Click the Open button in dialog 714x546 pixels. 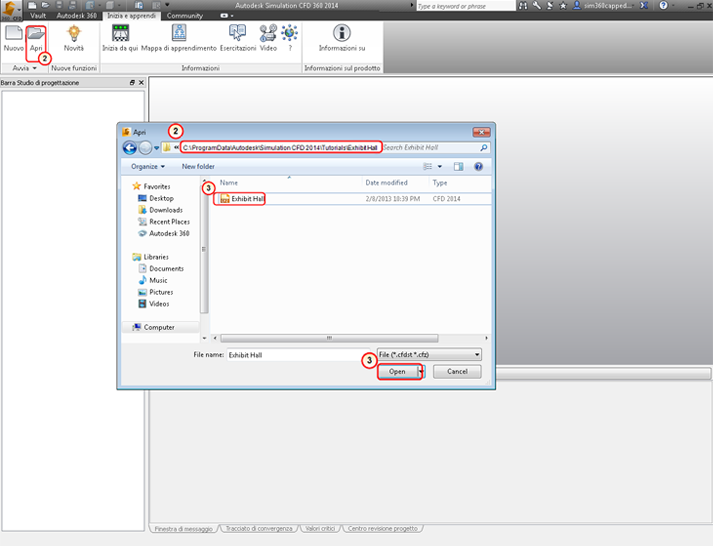(x=397, y=372)
